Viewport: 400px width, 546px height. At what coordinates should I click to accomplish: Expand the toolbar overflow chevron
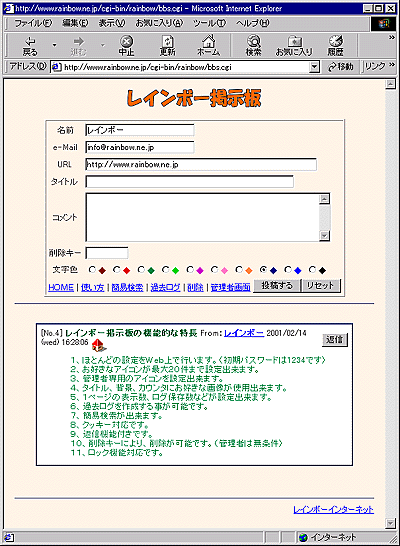(392, 37)
